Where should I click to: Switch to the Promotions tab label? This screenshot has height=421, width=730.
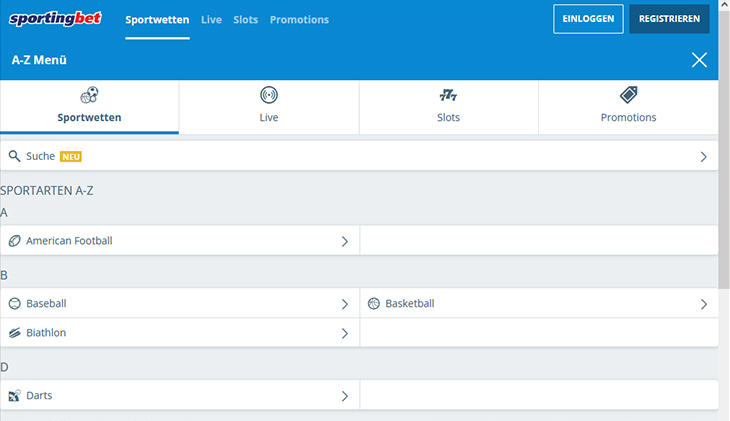click(629, 117)
